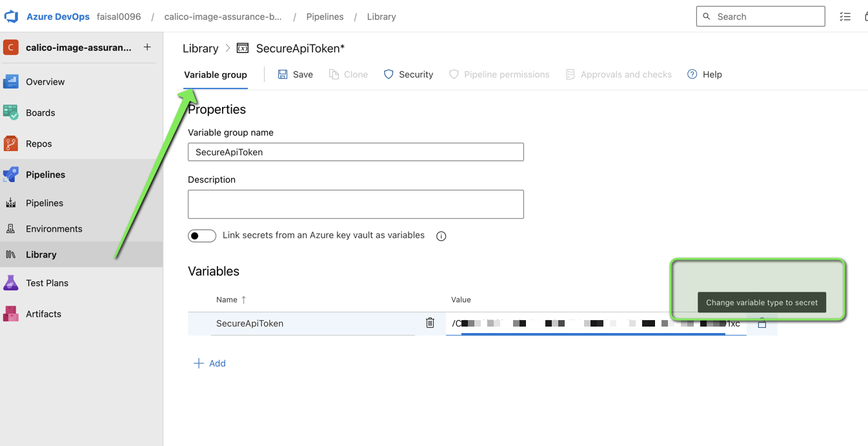The height and width of the screenshot is (446, 868).
Task: Open Test Plans from sidebar
Action: pyautogui.click(x=46, y=283)
